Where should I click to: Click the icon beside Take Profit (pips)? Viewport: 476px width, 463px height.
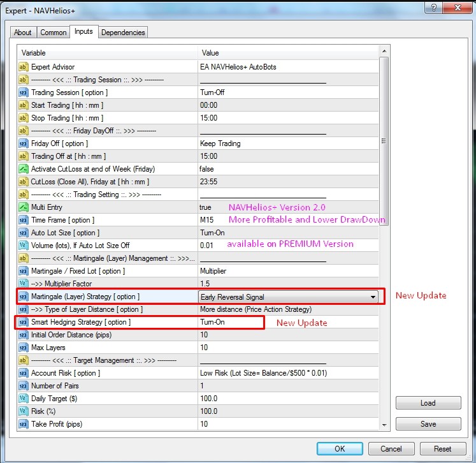[x=24, y=424]
